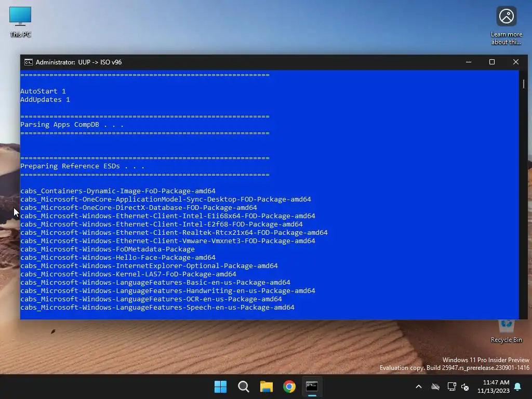Click the Windows-FoDMetadata-Package line

(108, 249)
